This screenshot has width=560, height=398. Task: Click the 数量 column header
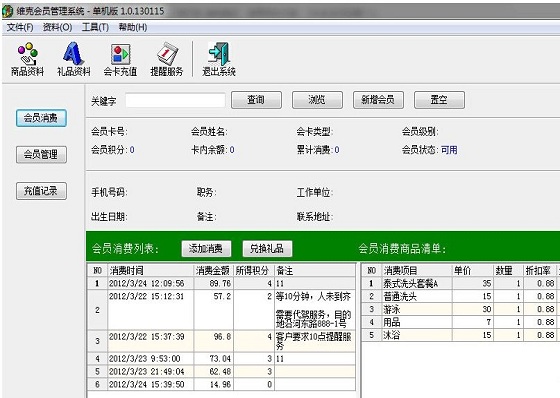coord(508,270)
